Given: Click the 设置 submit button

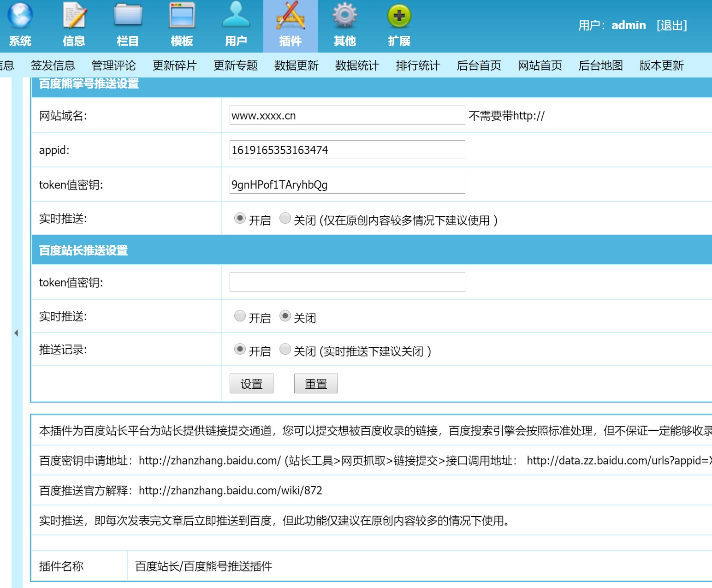Looking at the screenshot, I should coord(251,383).
